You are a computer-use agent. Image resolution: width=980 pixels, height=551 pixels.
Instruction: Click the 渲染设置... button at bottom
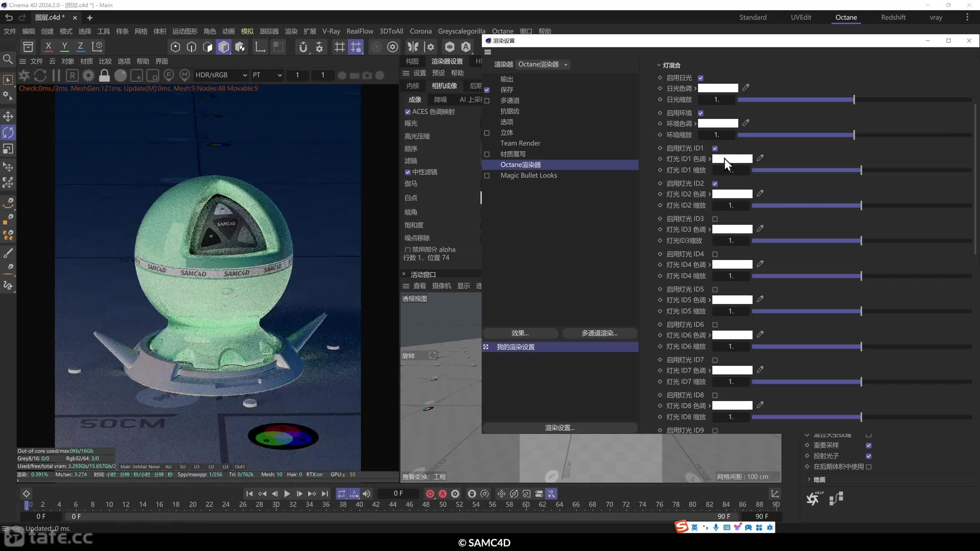coord(560,428)
